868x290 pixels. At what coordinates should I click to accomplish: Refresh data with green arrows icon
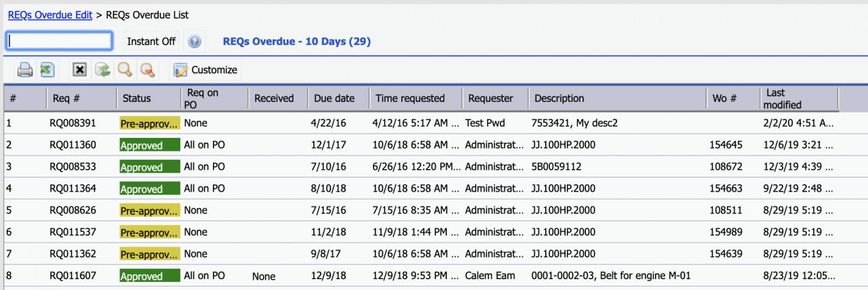click(102, 69)
